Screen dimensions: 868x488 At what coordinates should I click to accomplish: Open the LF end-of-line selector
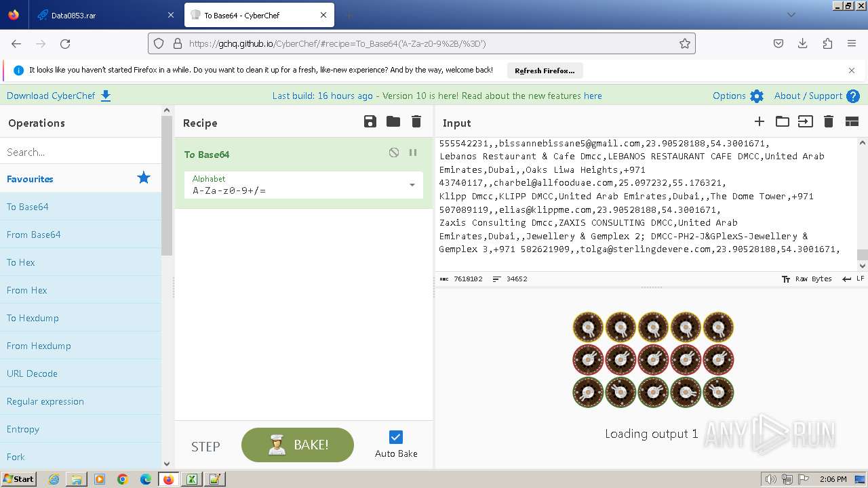(853, 279)
